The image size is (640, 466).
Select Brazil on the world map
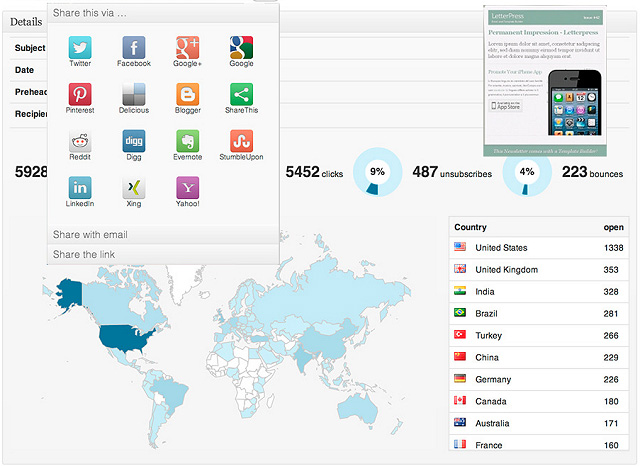pos(171,393)
